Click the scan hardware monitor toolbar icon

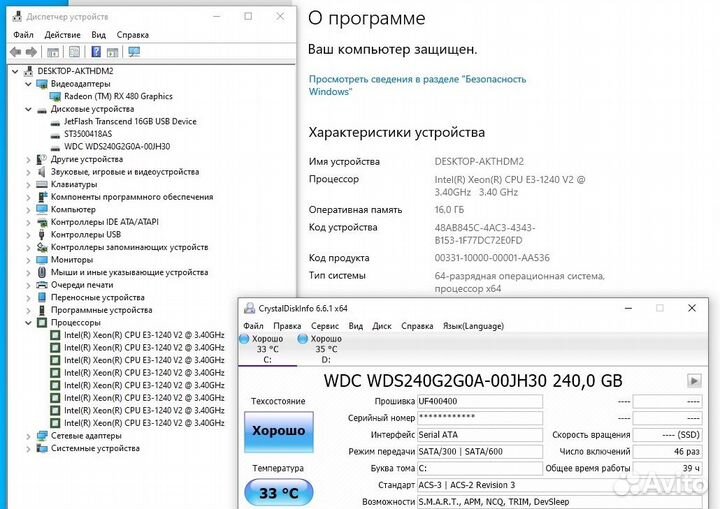[x=134, y=52]
